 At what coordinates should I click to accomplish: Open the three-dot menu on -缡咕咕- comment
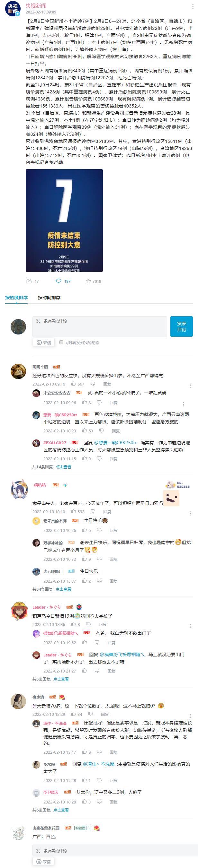[190, 513]
